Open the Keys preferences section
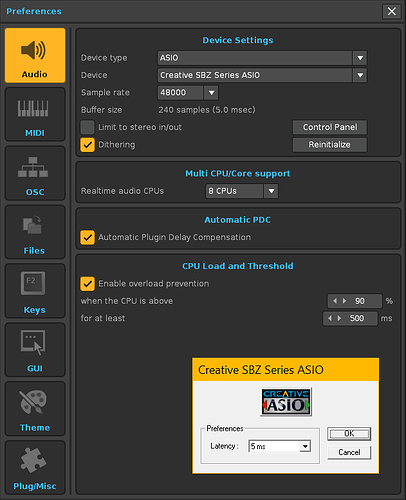 tap(35, 291)
